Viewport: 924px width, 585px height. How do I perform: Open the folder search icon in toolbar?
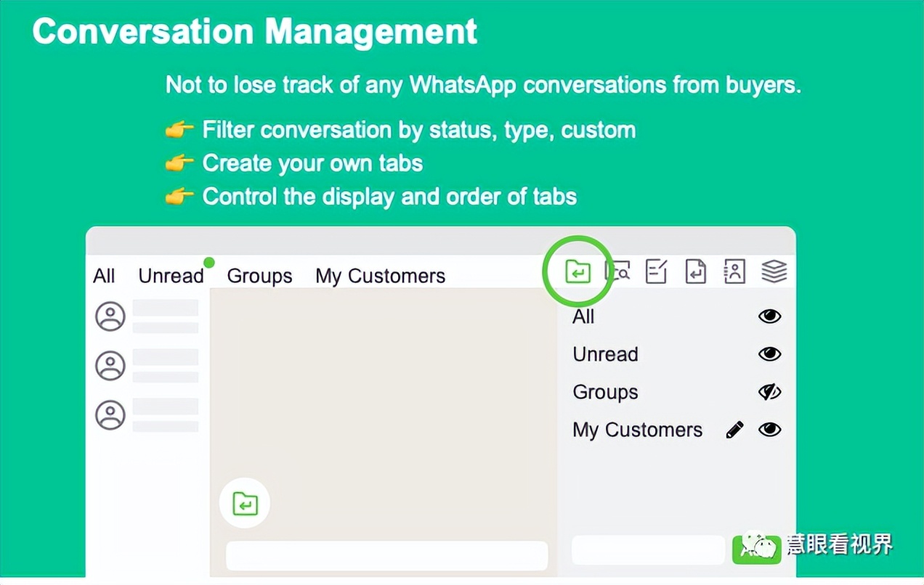617,271
